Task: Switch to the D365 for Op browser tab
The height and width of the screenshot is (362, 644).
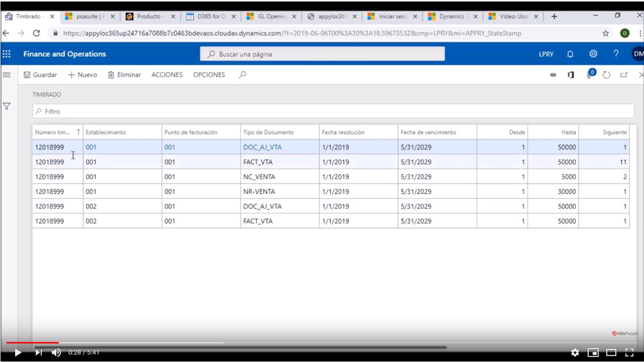Action: pos(210,16)
